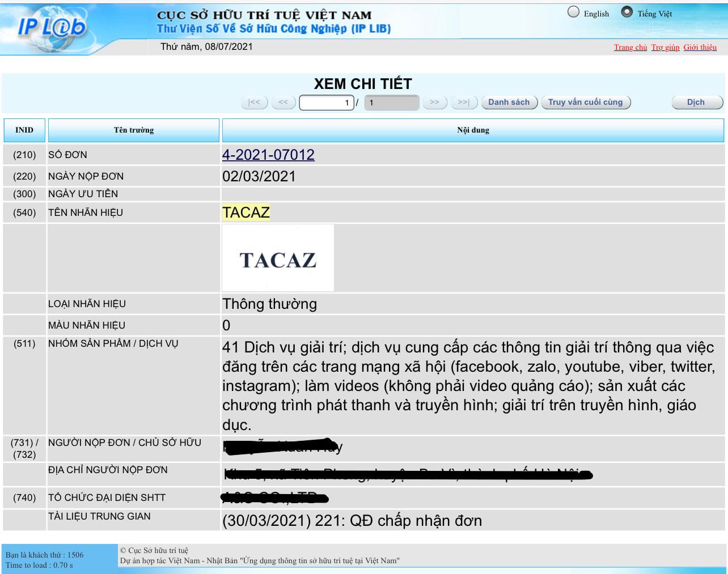Click the TACAZ trademark logo image
Image resolution: width=728 pixels, height=574 pixels.
[278, 258]
